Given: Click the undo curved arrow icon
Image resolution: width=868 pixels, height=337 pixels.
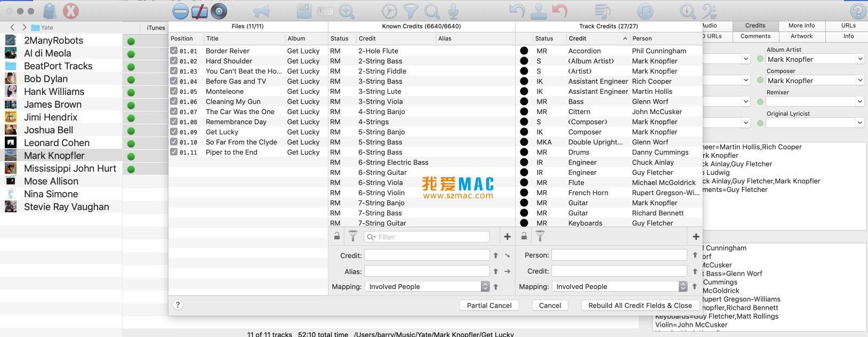Looking at the screenshot, I should [517, 11].
